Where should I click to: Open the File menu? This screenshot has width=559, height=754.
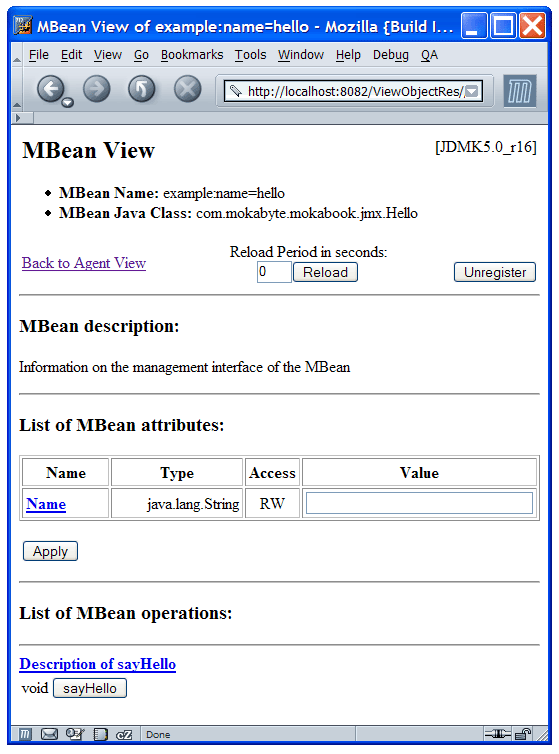[38, 55]
